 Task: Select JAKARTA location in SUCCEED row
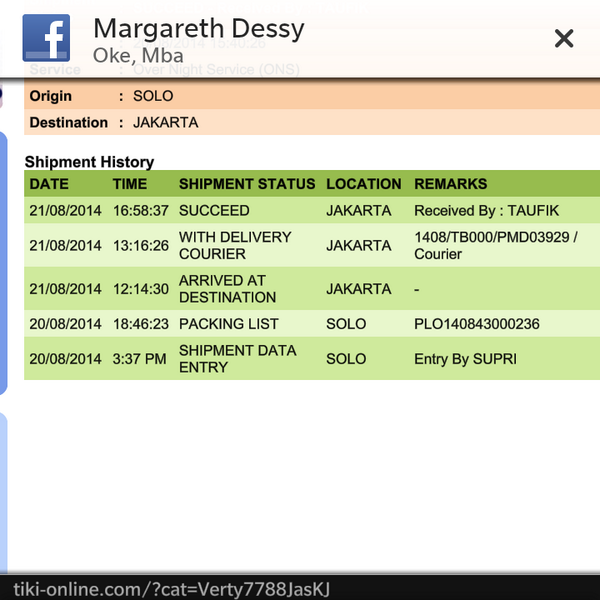pyautogui.click(x=359, y=210)
